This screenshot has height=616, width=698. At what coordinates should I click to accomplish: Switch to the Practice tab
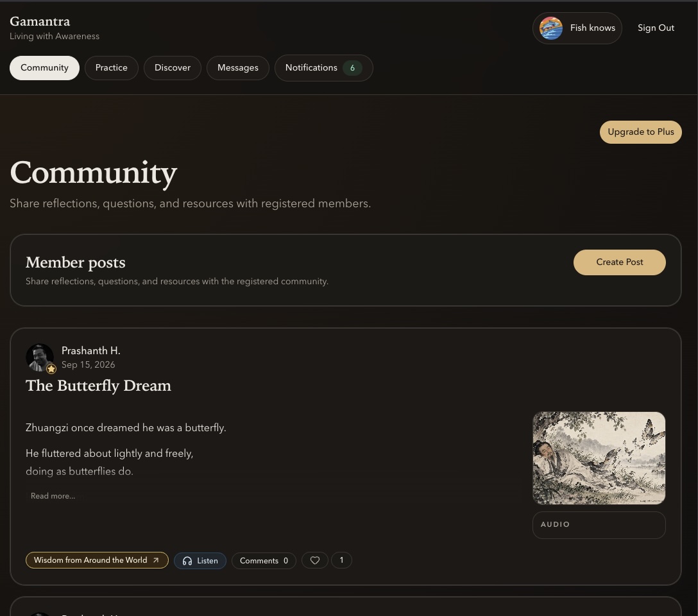coord(111,67)
